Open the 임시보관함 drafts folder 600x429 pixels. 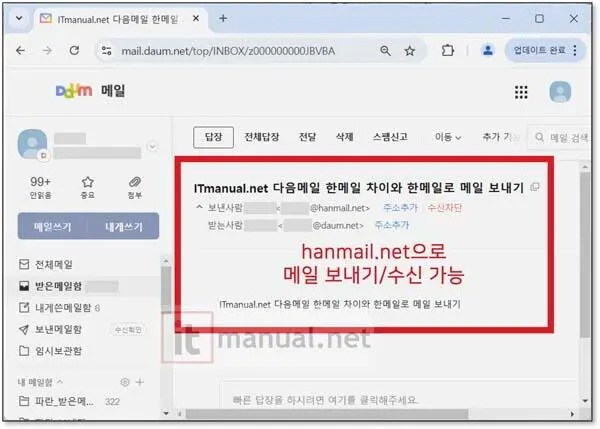[51, 351]
